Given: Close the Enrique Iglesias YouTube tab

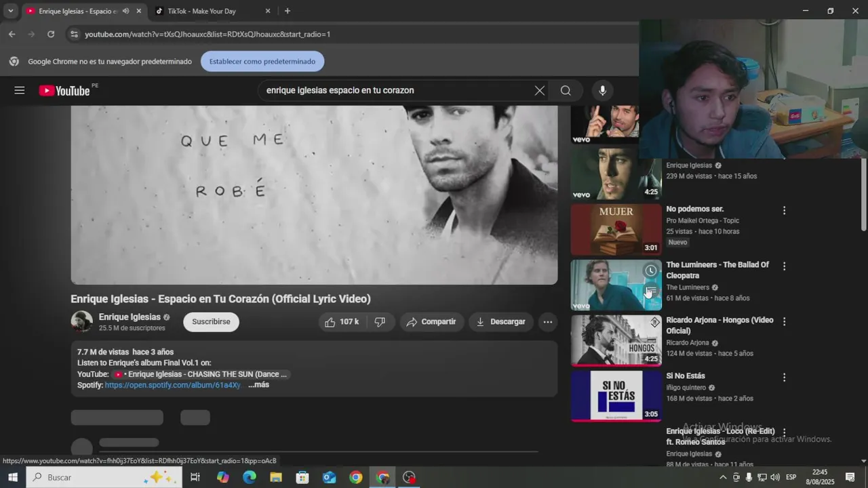Looking at the screenshot, I should point(139,11).
